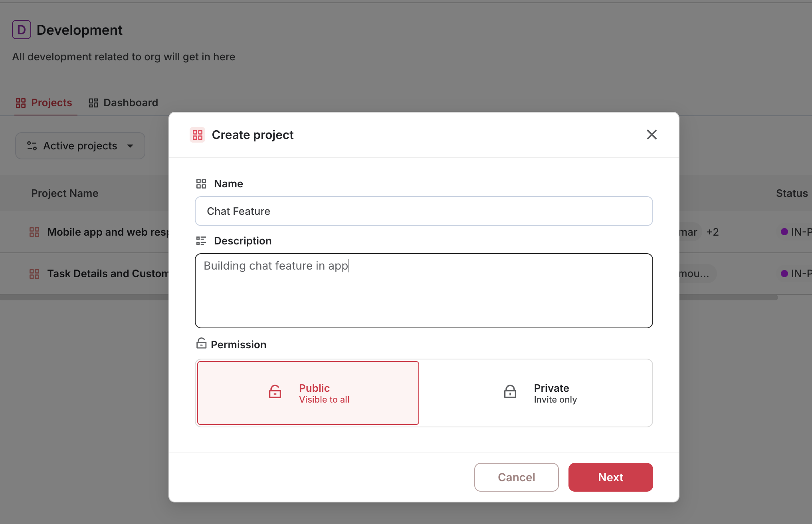The image size is (812, 524).
Task: Click the open lock Permission icon
Action: pos(201,343)
